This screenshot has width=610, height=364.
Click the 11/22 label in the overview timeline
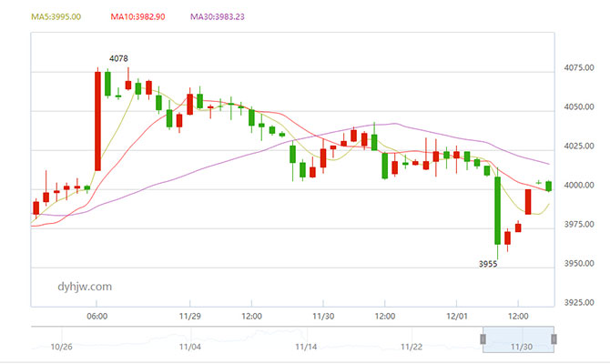click(x=412, y=347)
